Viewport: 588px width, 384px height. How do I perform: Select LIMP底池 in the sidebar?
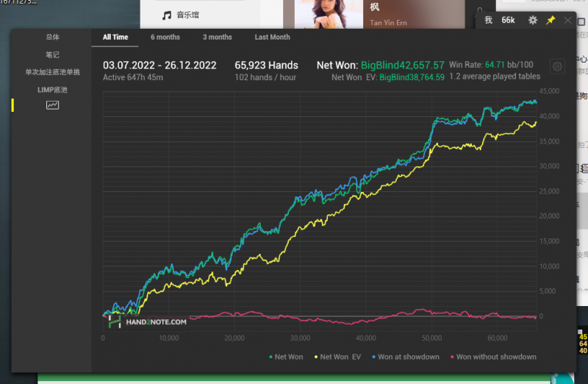click(52, 90)
